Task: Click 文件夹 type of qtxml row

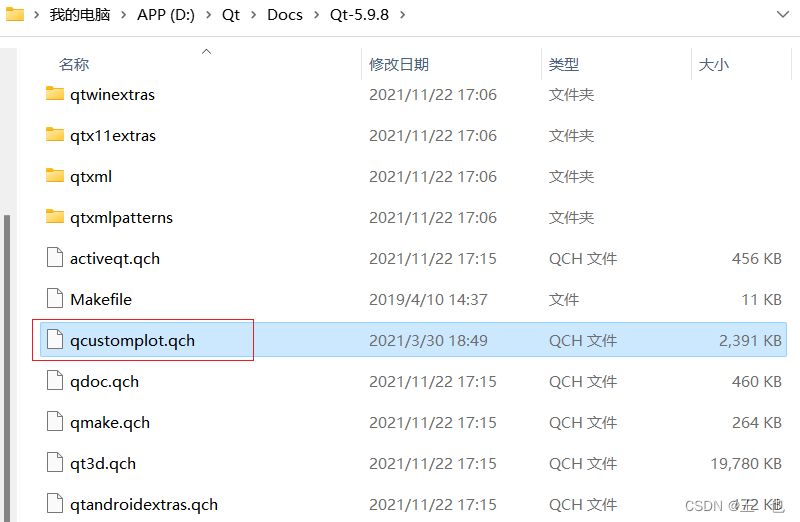Action: click(571, 177)
